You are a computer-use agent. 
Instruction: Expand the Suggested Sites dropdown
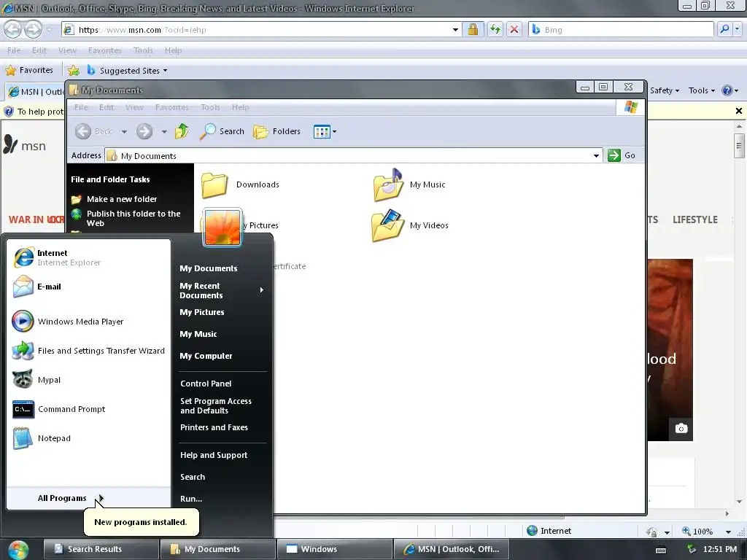(x=166, y=71)
